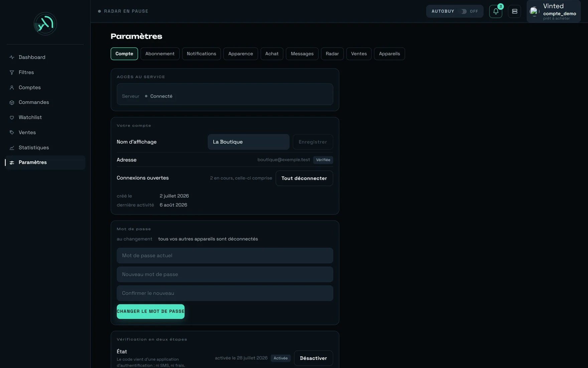Click the Radar en pause status

(x=123, y=11)
